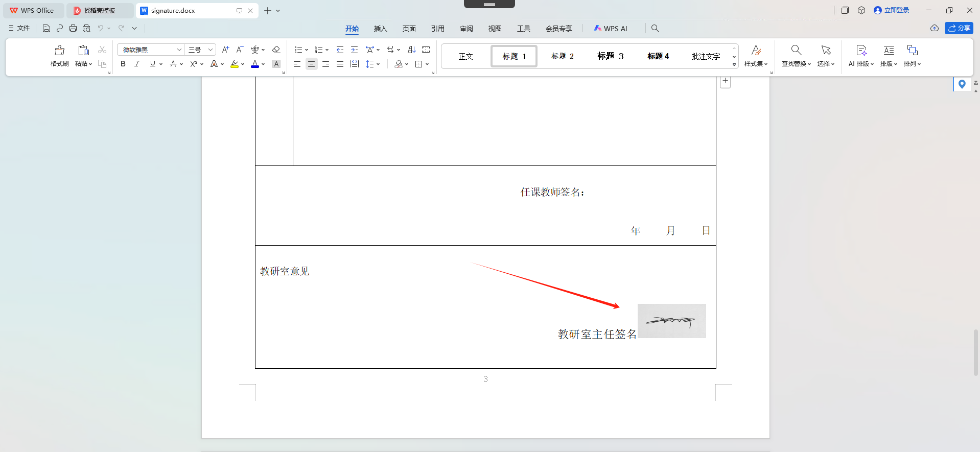The image size is (980, 452).
Task: Open the 文件 menu
Action: pyautogui.click(x=19, y=28)
